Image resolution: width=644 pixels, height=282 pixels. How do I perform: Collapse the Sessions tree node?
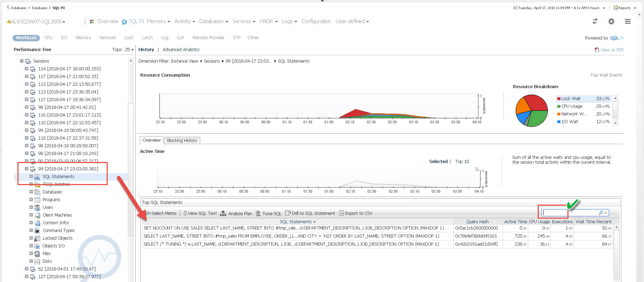[22, 61]
